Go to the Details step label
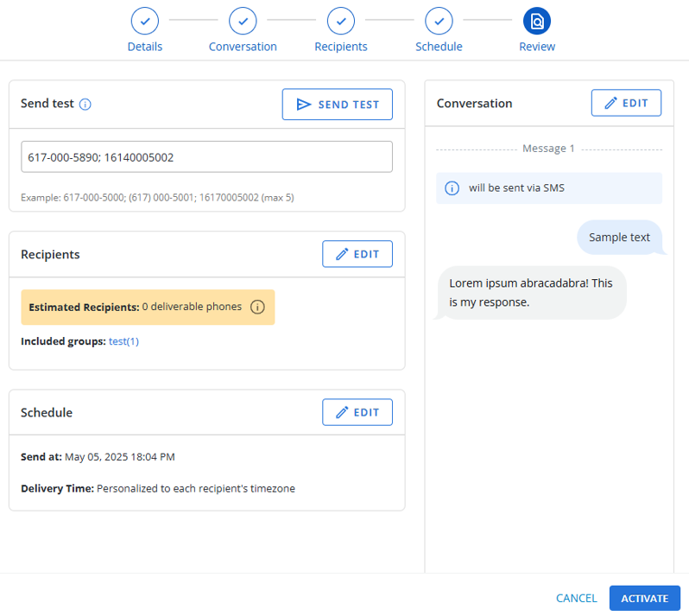The height and width of the screenshot is (616, 689). (x=144, y=47)
